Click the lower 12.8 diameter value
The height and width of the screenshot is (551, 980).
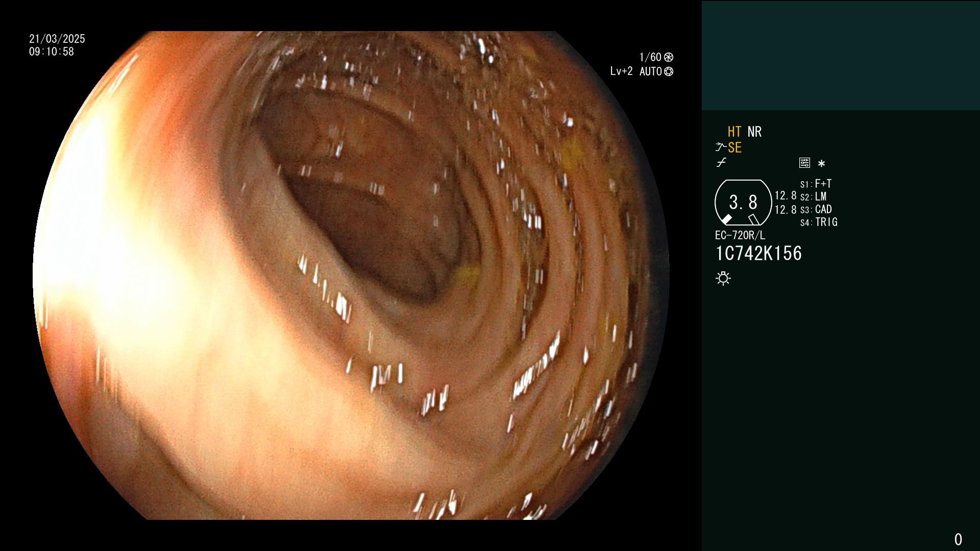coord(786,210)
